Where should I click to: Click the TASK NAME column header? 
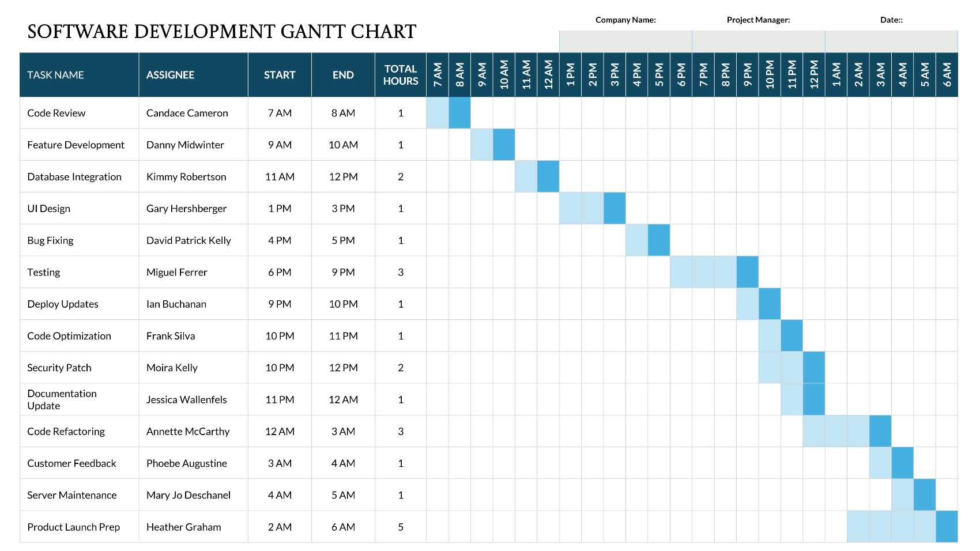tap(55, 75)
